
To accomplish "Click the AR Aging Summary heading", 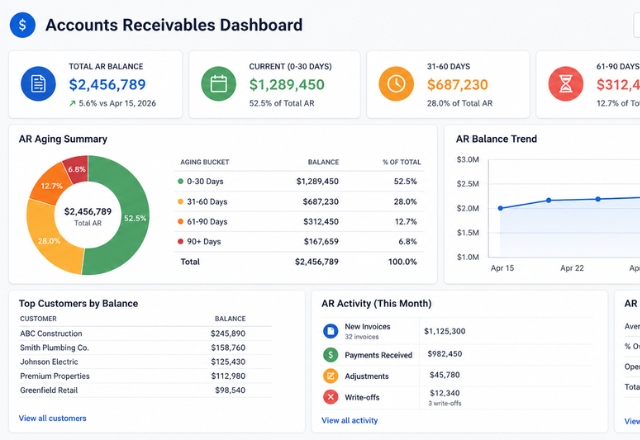I will (x=63, y=139).
